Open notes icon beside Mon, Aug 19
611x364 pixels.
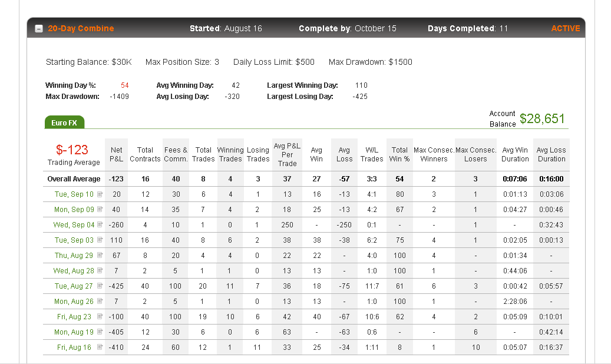100,332
